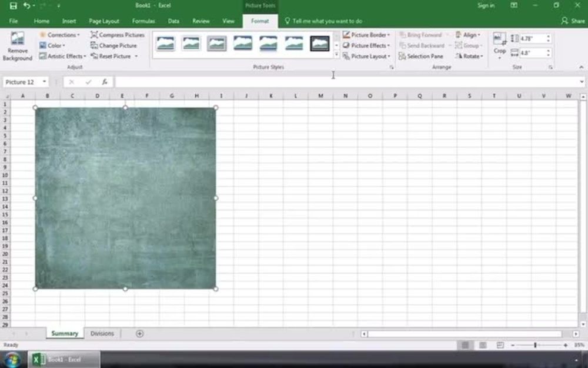Select column M header
588x368 pixels.
(x=320, y=96)
